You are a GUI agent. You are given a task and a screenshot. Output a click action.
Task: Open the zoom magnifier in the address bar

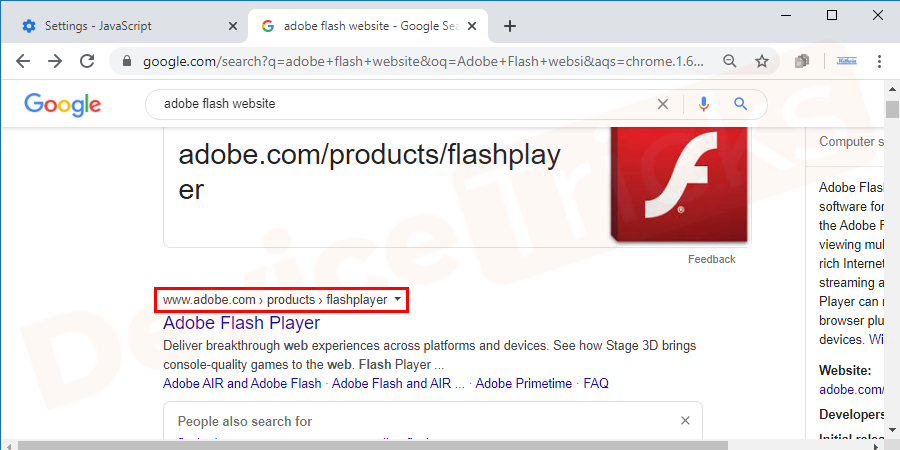tap(730, 61)
